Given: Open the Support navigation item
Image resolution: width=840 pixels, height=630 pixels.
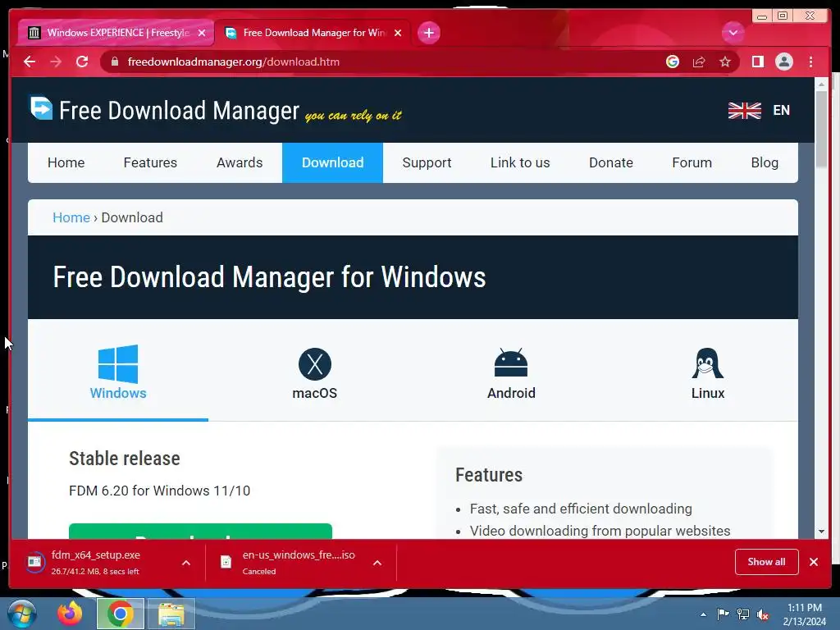Looking at the screenshot, I should coord(427,162).
